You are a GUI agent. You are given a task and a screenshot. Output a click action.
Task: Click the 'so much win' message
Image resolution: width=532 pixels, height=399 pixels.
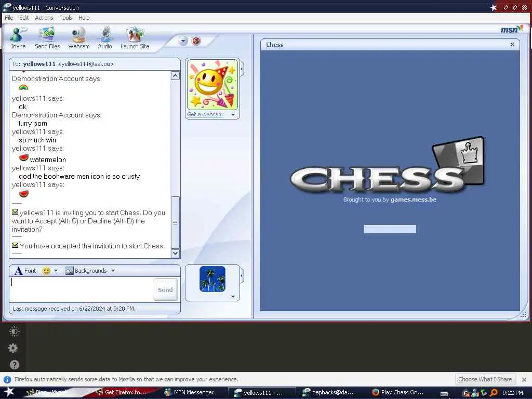[x=37, y=140]
